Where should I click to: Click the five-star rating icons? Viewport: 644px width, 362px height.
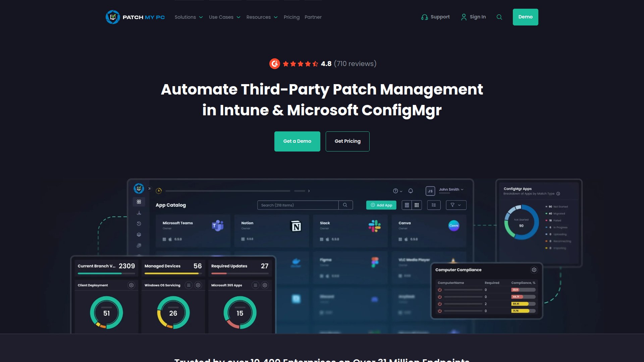coord(300,64)
